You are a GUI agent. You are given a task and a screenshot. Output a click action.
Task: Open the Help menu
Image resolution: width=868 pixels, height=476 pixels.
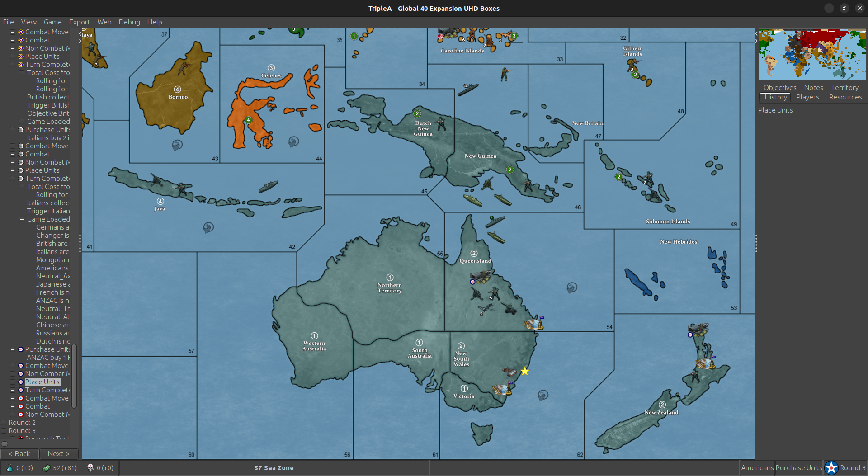click(155, 22)
